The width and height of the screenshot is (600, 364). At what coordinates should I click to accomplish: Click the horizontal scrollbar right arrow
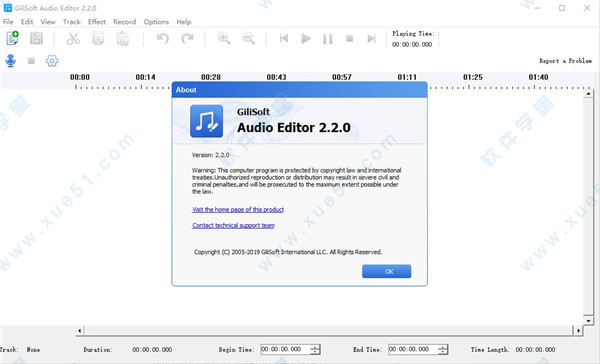tap(578, 330)
